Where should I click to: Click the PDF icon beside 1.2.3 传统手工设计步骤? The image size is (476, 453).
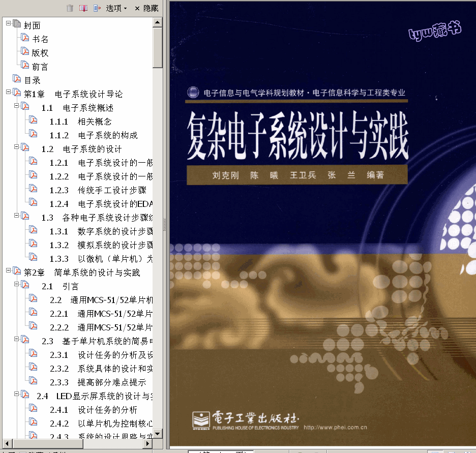point(34,189)
